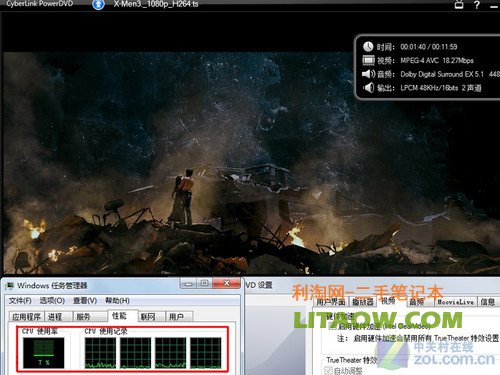
Task: Toggle the TrueTheater 自动调整 checkbox
Action: (328, 370)
